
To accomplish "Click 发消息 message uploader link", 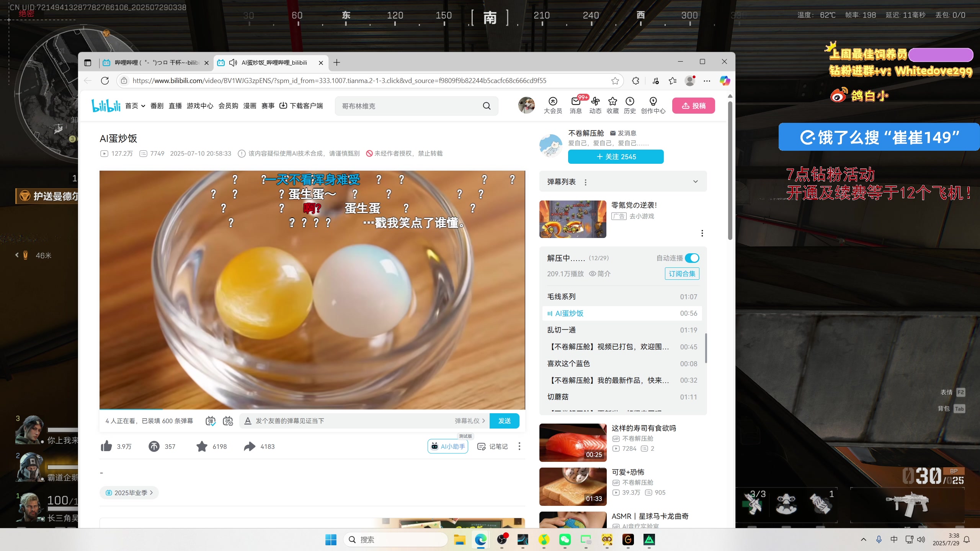I will point(623,133).
